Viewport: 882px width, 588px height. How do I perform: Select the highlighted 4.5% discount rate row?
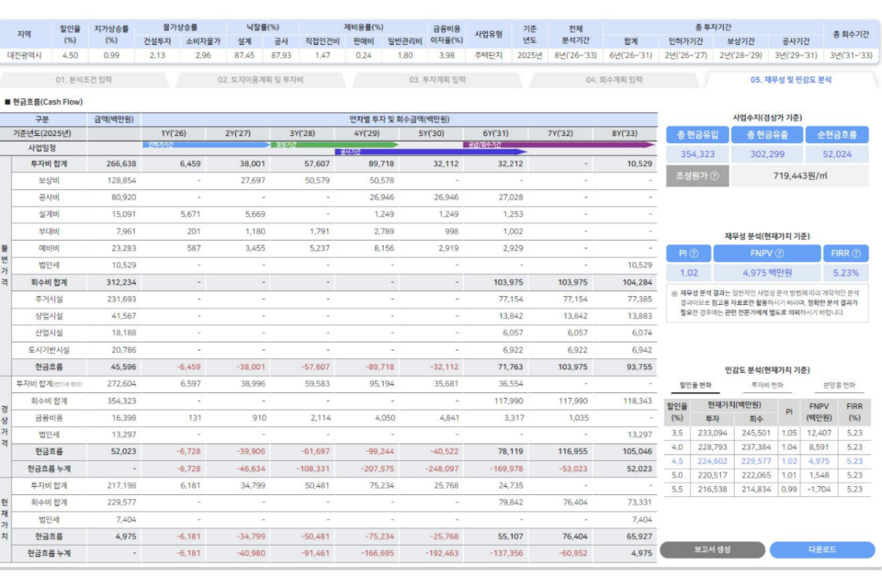point(766,461)
